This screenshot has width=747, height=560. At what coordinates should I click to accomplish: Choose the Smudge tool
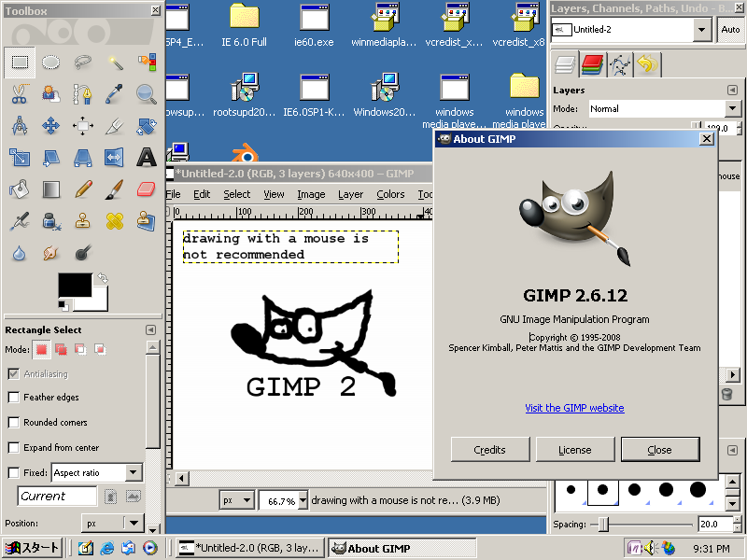tap(51, 253)
